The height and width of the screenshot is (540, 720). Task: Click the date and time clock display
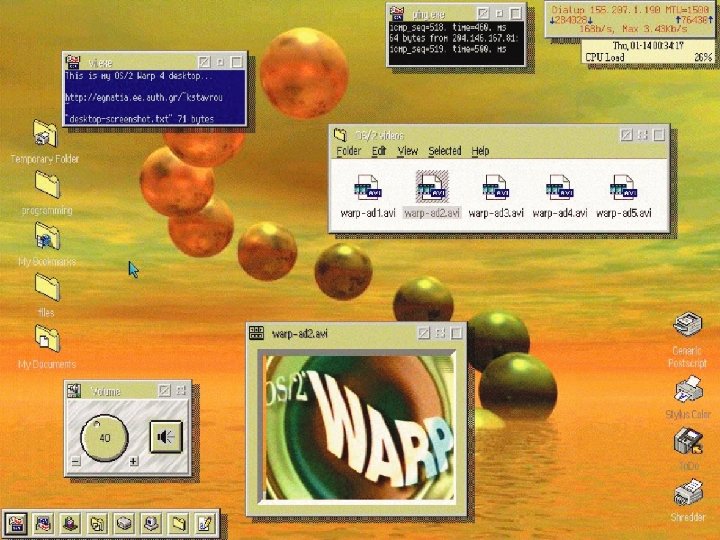pyautogui.click(x=648, y=45)
